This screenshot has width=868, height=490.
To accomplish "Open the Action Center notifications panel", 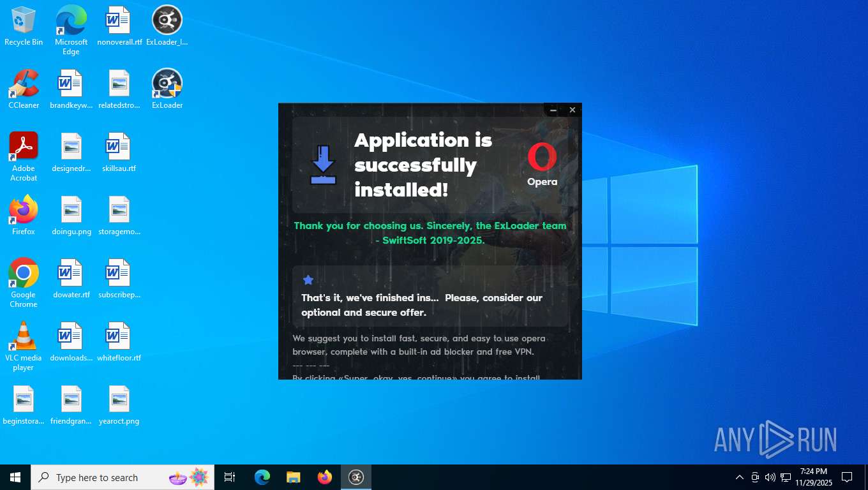I will 848,477.
